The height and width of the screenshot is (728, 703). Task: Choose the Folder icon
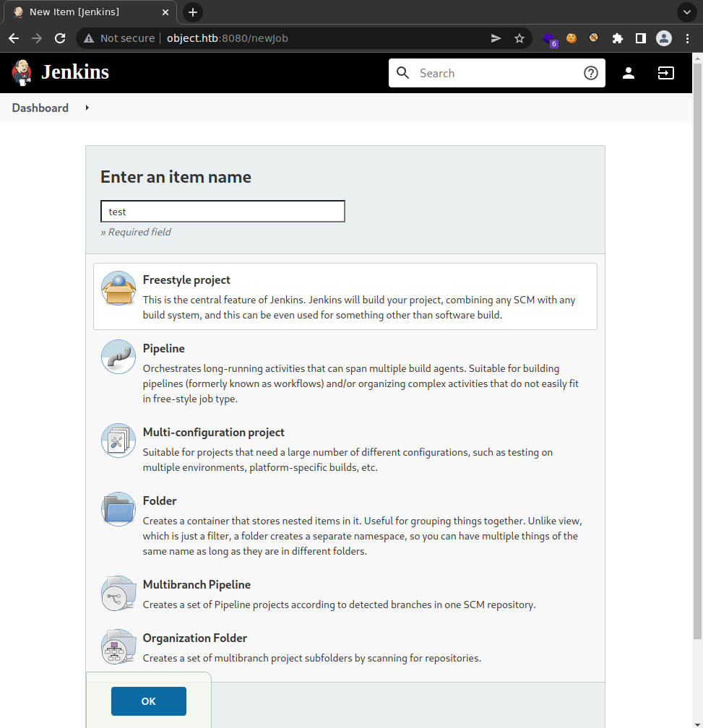pos(118,509)
